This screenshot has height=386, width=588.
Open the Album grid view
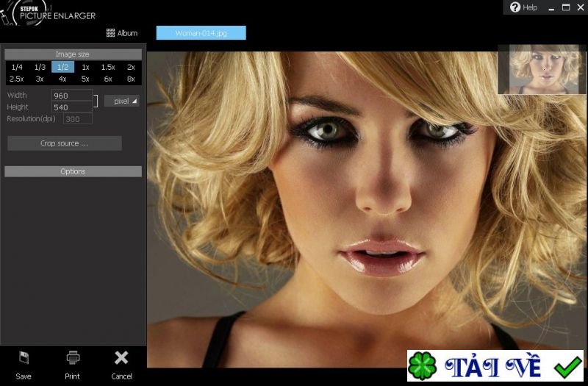click(122, 33)
